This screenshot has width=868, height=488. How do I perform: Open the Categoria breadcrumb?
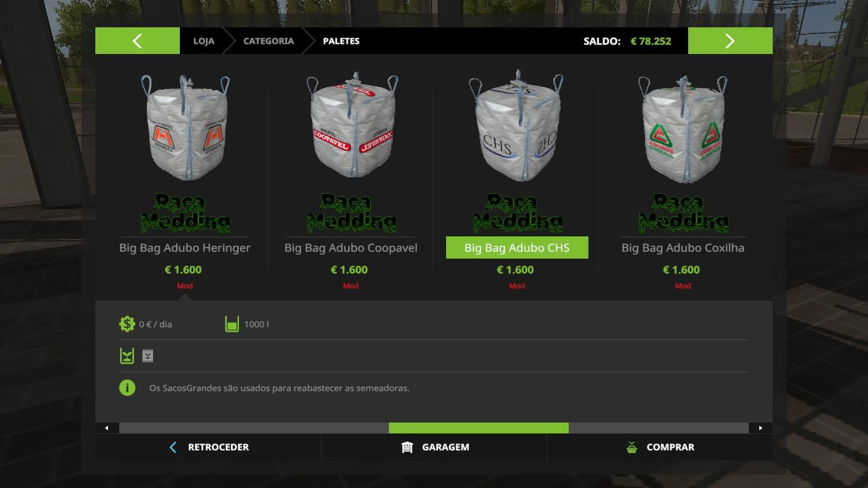[268, 41]
